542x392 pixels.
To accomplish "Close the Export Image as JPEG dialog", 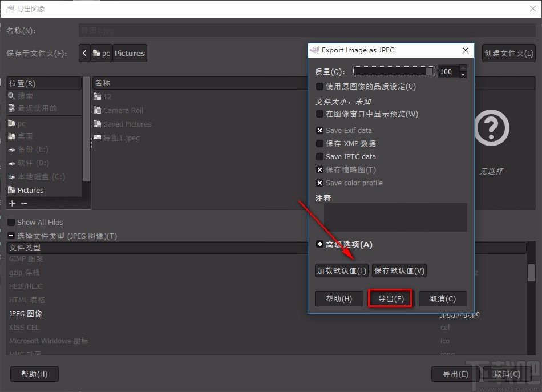I will pyautogui.click(x=466, y=50).
